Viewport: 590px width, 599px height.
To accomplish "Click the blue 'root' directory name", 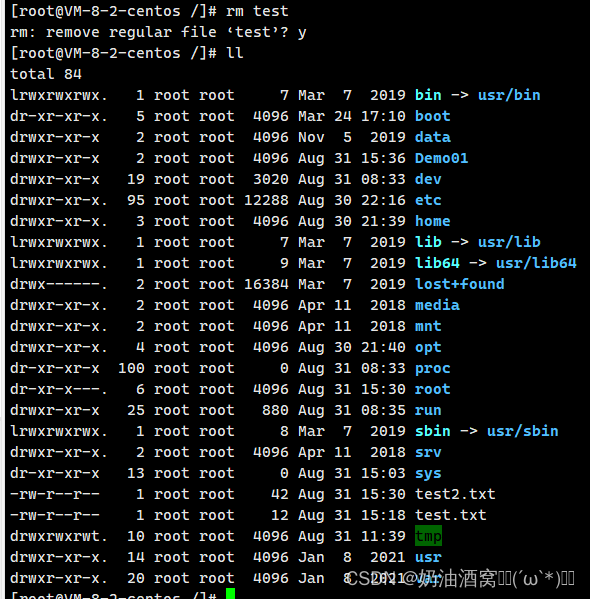I will click(433, 389).
